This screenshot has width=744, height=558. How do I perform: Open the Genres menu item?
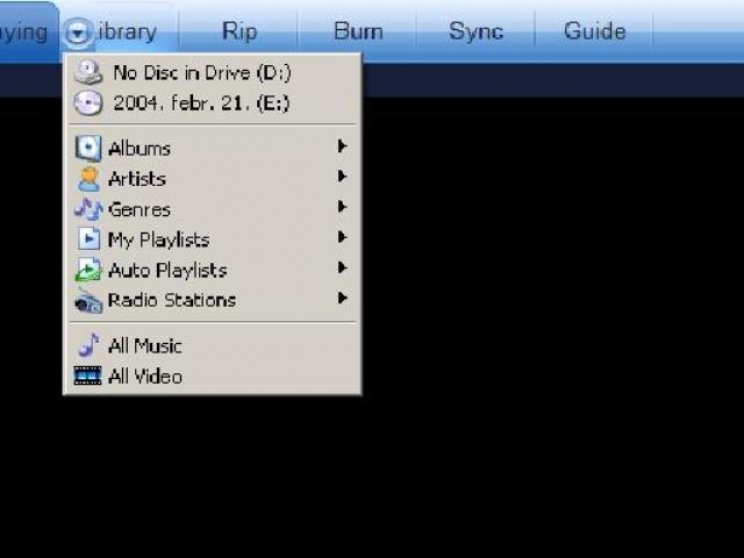212,209
